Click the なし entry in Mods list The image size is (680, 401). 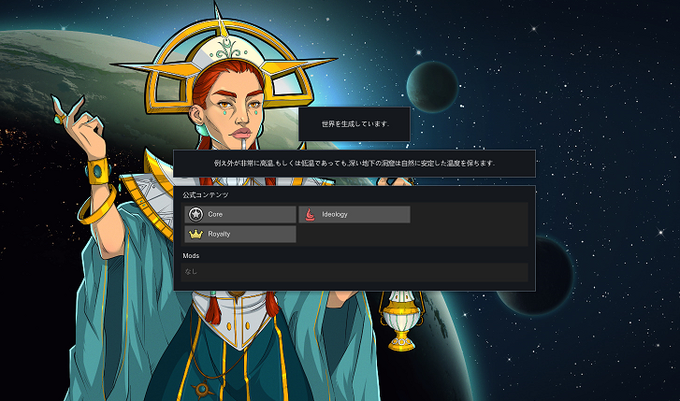point(191,272)
